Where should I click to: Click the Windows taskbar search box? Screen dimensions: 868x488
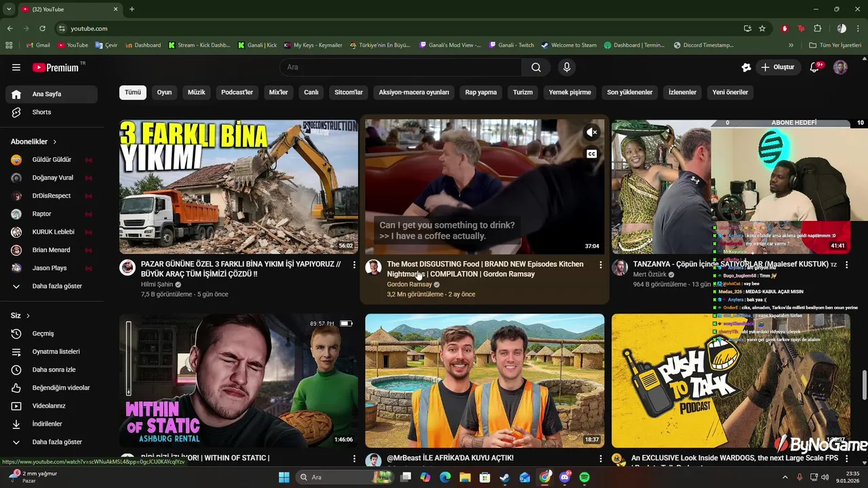pyautogui.click(x=344, y=477)
